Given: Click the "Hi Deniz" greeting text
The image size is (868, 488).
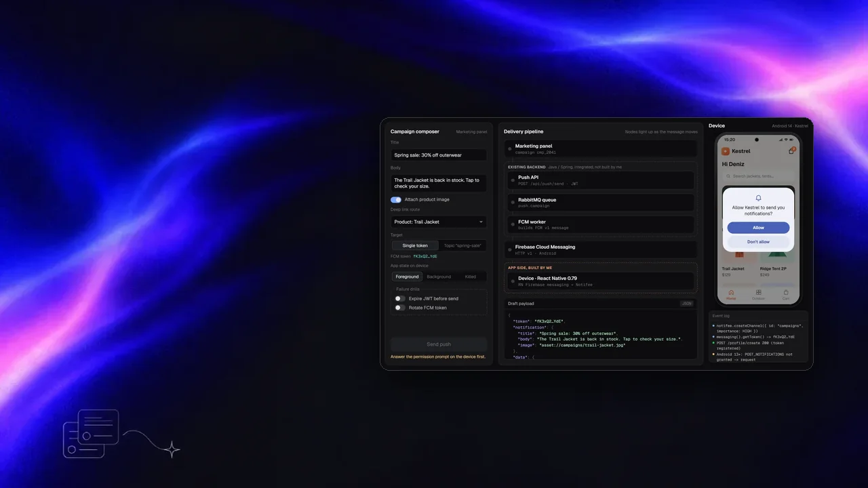Looking at the screenshot, I should (733, 164).
